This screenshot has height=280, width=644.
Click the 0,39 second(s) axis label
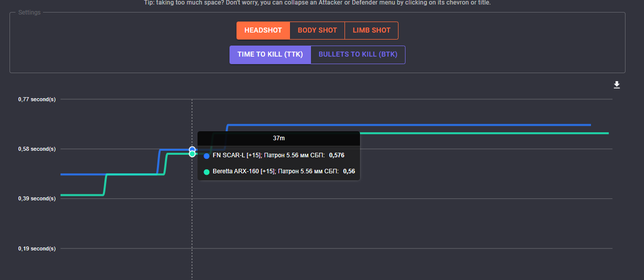point(37,198)
